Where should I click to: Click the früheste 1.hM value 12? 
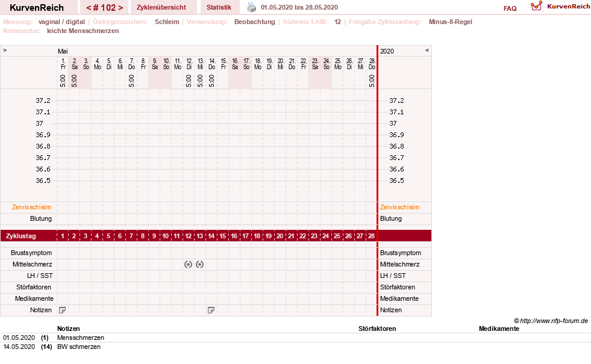point(338,22)
